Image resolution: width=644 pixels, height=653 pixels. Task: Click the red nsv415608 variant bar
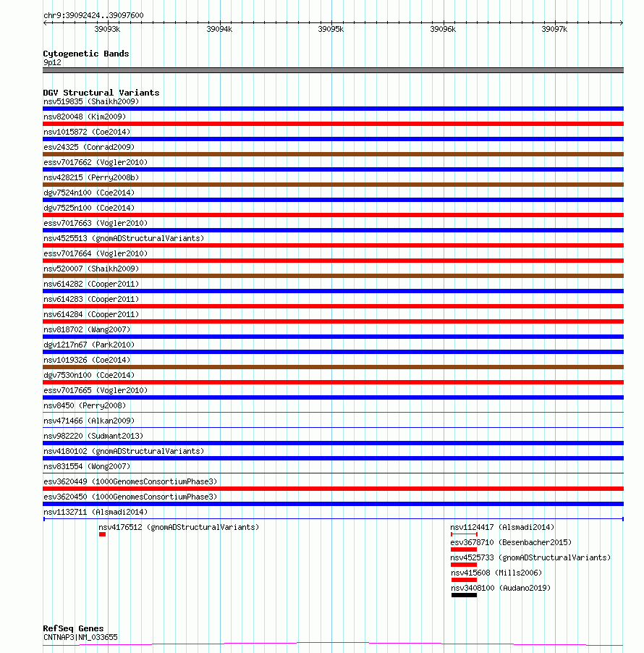tap(464, 580)
